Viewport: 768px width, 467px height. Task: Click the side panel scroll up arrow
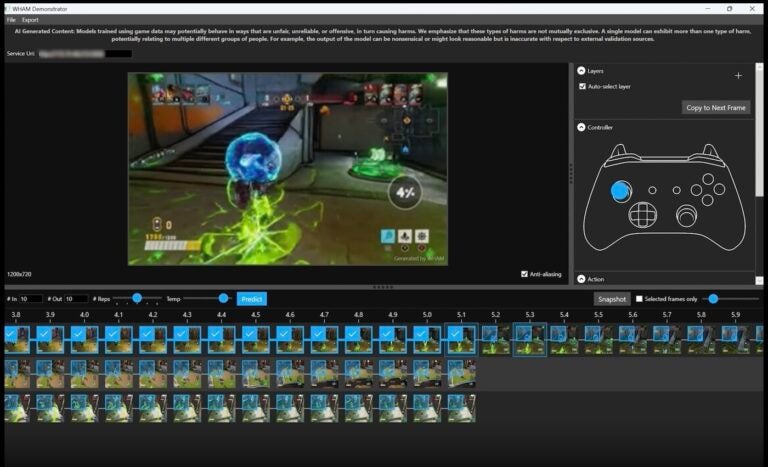tap(759, 67)
